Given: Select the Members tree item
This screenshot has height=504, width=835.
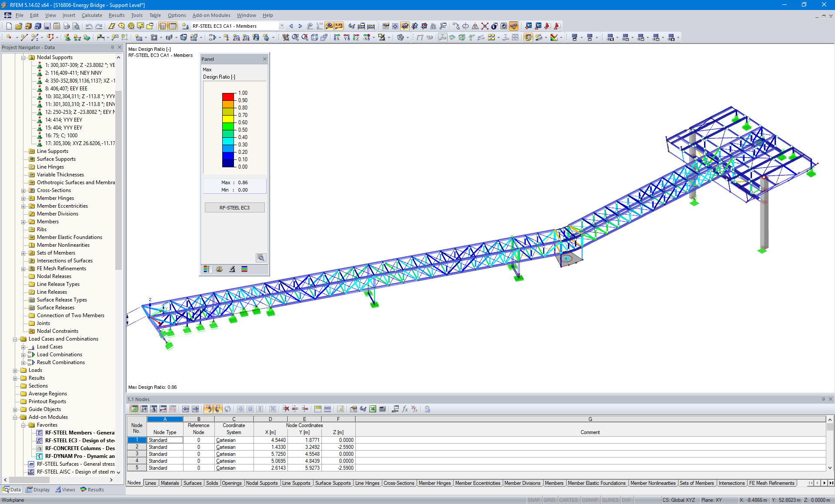Looking at the screenshot, I should tap(47, 221).
